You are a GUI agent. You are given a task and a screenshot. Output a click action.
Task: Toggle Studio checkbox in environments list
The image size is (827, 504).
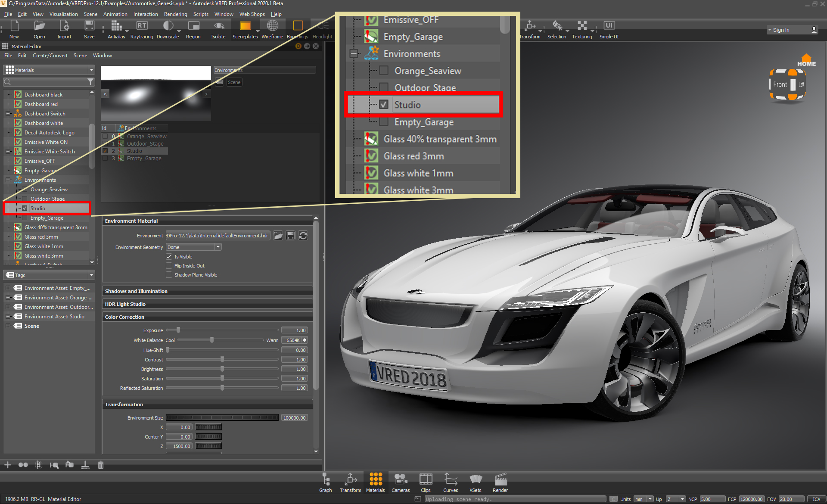click(x=105, y=151)
